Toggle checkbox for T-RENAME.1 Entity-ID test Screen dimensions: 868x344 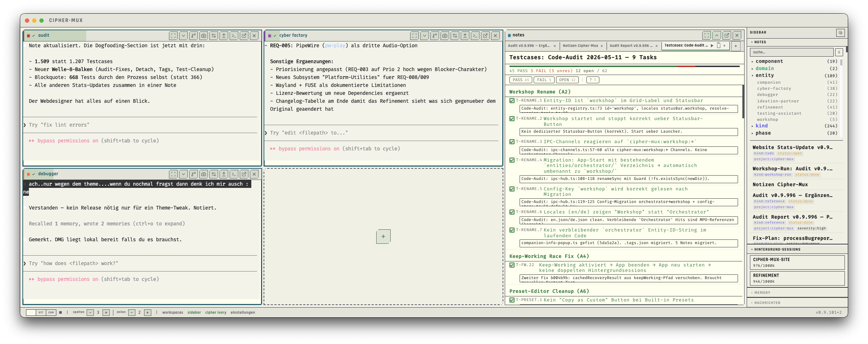pyautogui.click(x=512, y=101)
